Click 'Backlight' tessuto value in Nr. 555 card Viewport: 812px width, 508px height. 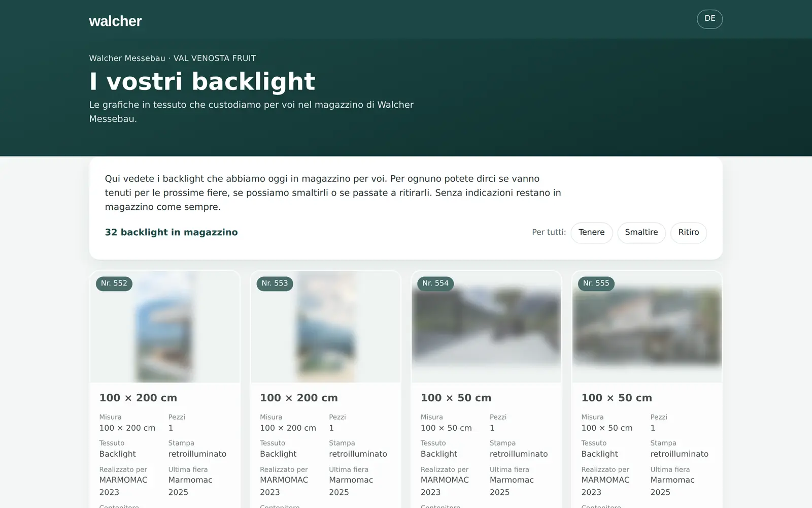(x=599, y=454)
